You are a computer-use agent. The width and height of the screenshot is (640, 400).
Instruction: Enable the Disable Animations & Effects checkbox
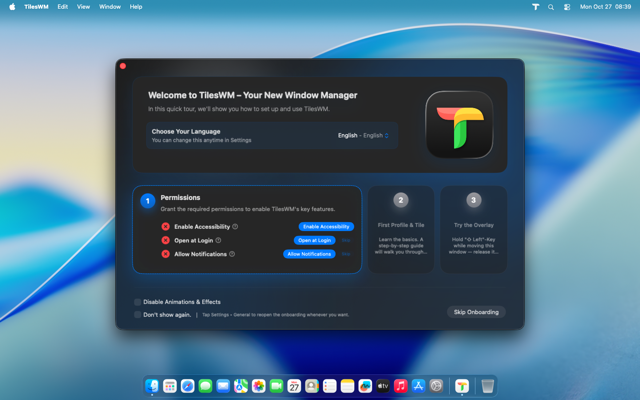(138, 302)
